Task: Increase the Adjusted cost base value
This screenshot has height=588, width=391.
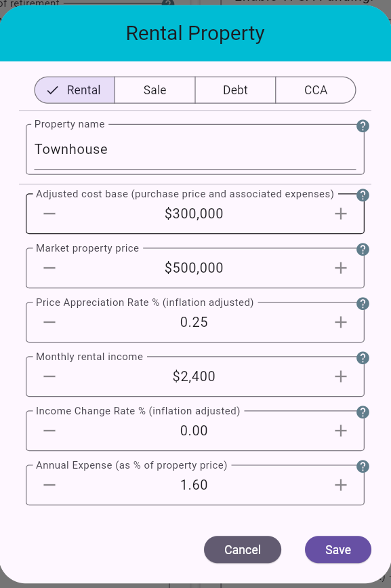Action: point(341,213)
